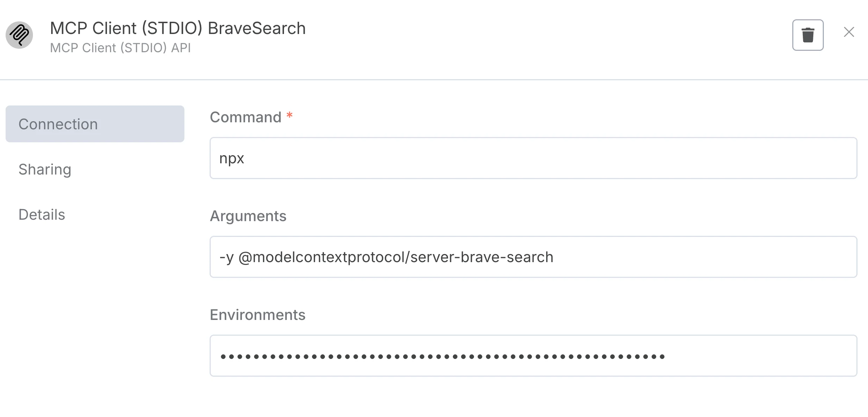
Task: Click the Environments section heading
Action: pyautogui.click(x=257, y=315)
